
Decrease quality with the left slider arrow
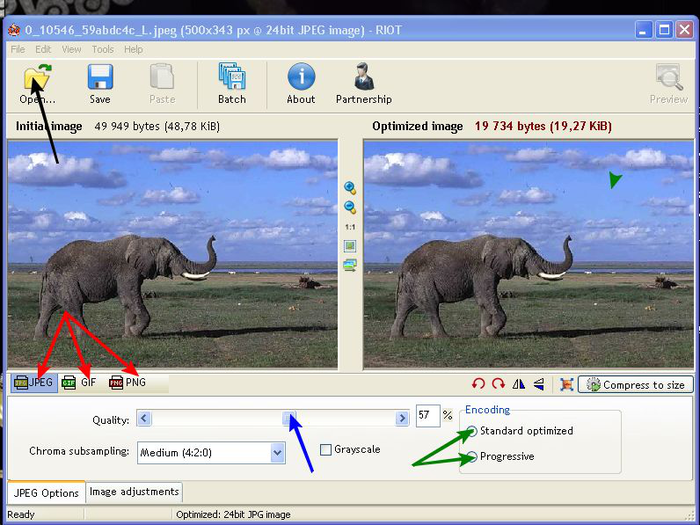[x=144, y=418]
